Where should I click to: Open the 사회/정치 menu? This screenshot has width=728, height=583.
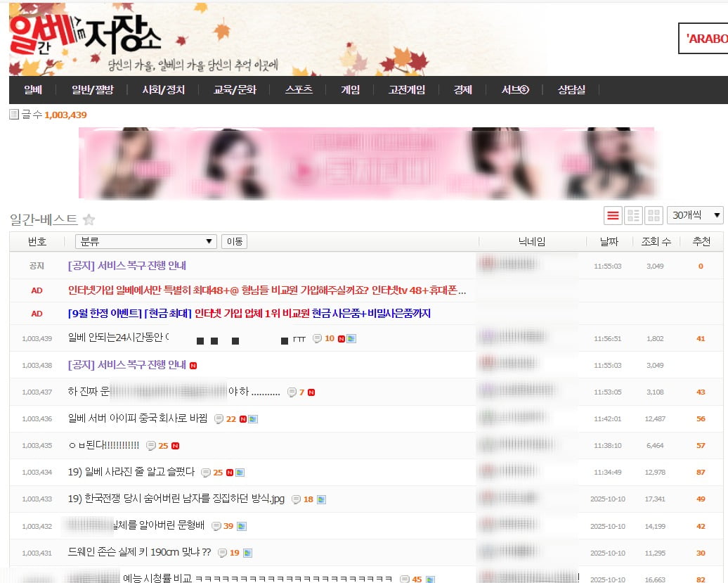click(163, 90)
